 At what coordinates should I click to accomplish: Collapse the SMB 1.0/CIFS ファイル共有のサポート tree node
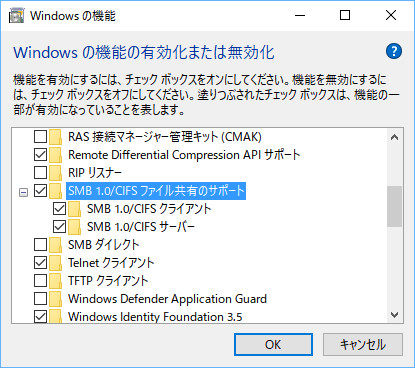[23, 192]
